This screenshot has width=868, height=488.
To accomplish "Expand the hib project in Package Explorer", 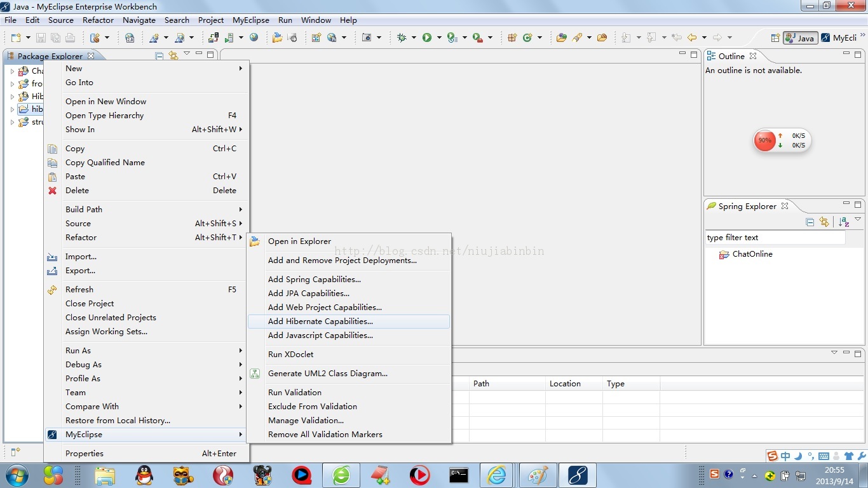I will tap(13, 109).
